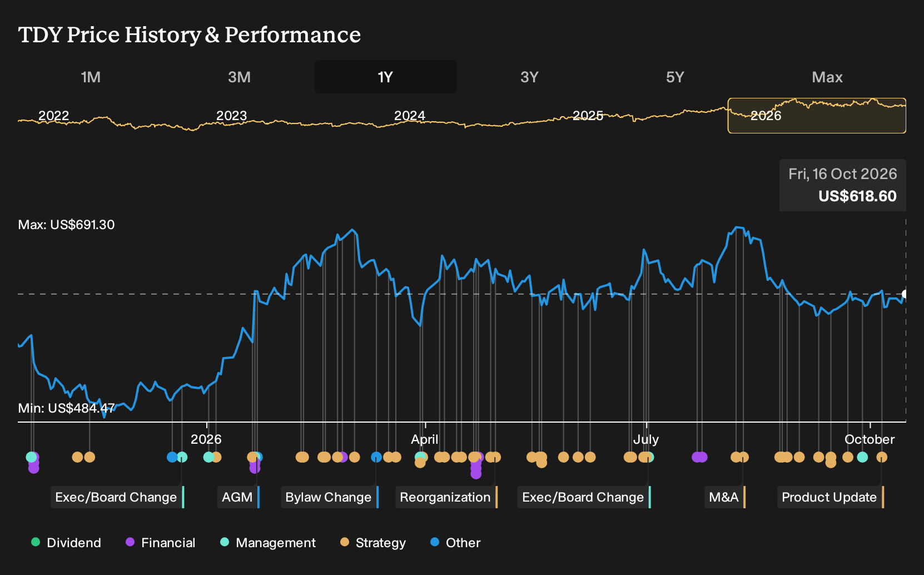
Task: Select the Max range tab
Action: pos(827,77)
